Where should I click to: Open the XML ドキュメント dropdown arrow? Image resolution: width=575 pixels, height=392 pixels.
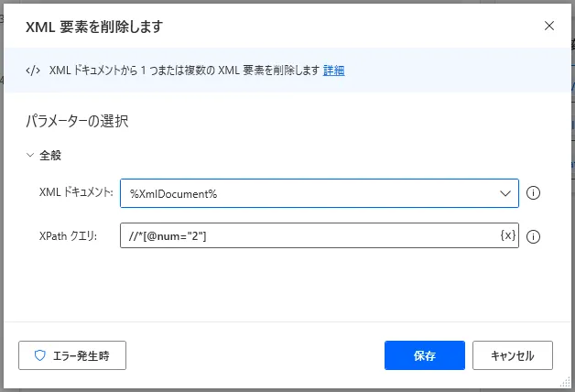coord(505,193)
